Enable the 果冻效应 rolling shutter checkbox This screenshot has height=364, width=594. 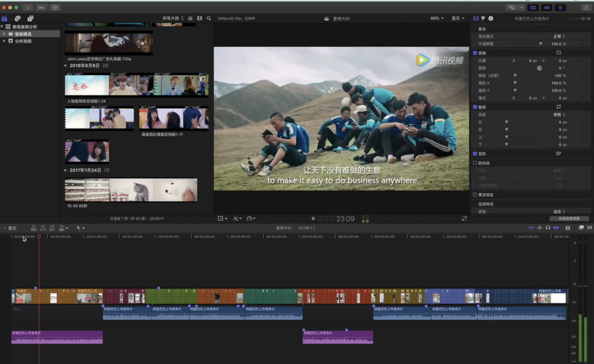tap(475, 194)
